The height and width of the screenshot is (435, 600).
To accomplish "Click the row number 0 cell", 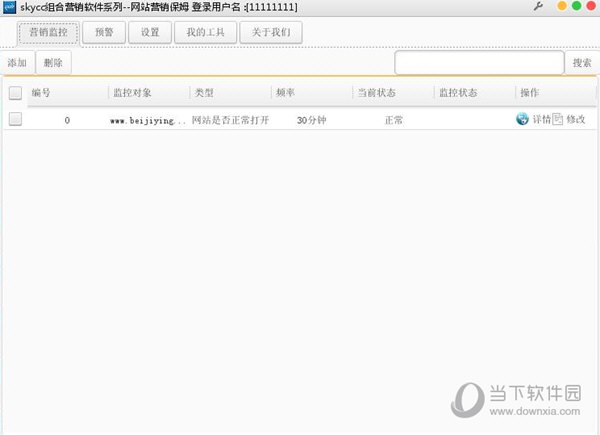I will (67, 121).
